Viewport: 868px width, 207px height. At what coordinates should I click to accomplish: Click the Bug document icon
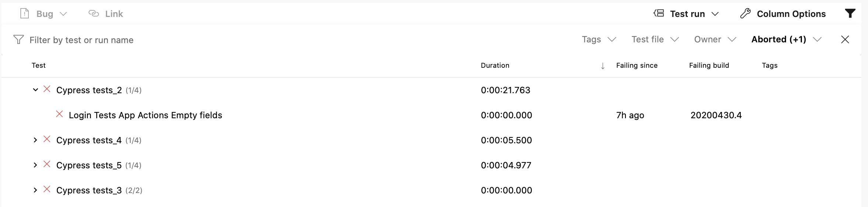coord(24,14)
